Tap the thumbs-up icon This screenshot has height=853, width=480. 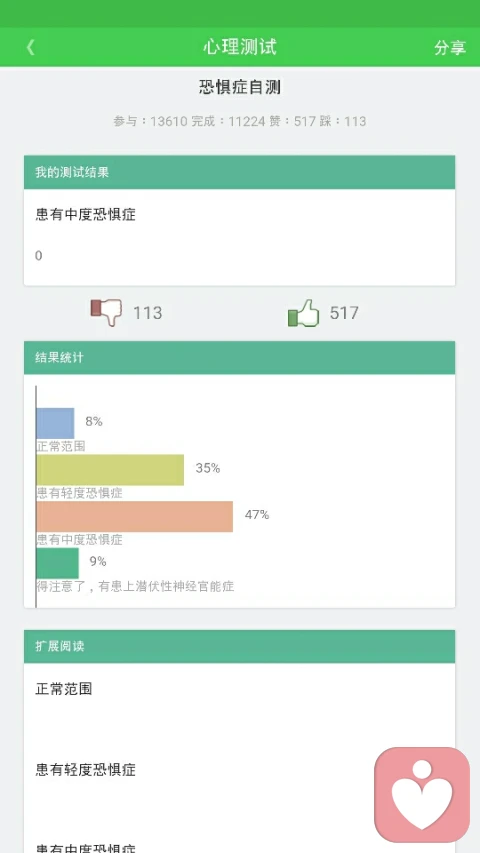[303, 313]
